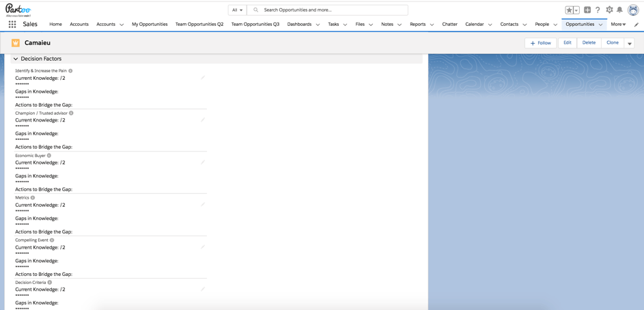The image size is (644, 310).
Task: Focus the Search Opportunities field
Action: pyautogui.click(x=327, y=10)
